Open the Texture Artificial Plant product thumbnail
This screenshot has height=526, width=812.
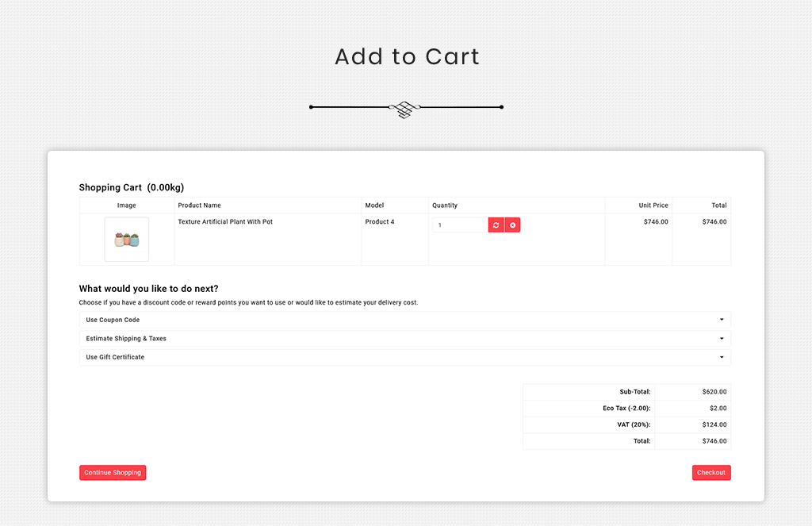(x=127, y=239)
